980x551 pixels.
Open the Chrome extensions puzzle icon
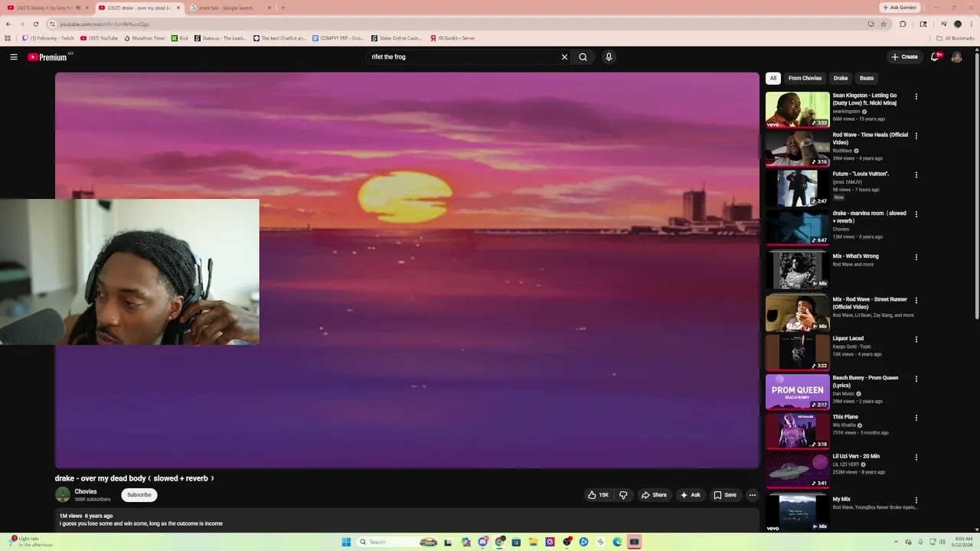click(903, 24)
